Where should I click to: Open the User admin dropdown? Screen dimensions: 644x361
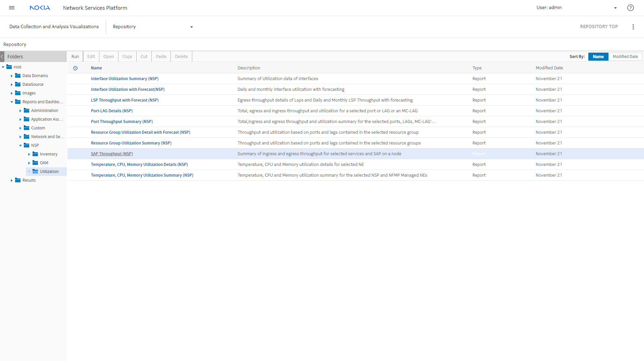pyautogui.click(x=615, y=8)
